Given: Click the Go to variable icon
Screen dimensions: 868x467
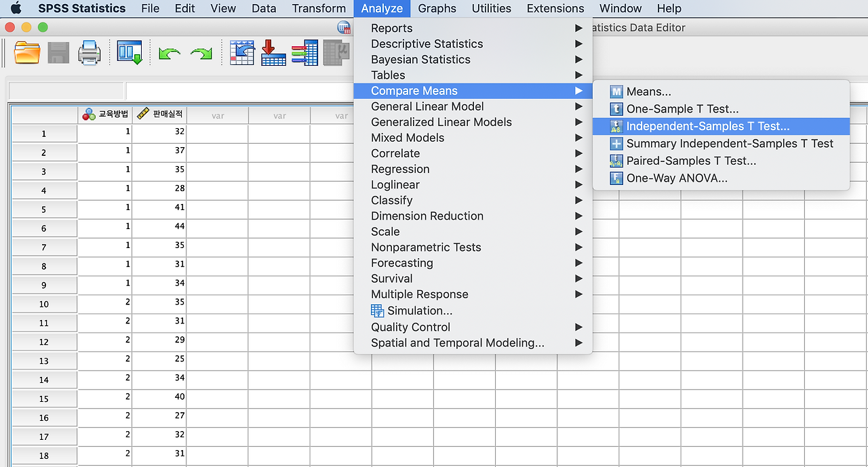Looking at the screenshot, I should tap(273, 53).
